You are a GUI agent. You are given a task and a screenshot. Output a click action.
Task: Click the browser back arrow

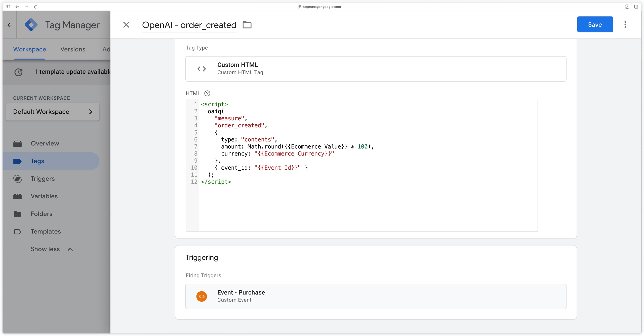coord(17,7)
